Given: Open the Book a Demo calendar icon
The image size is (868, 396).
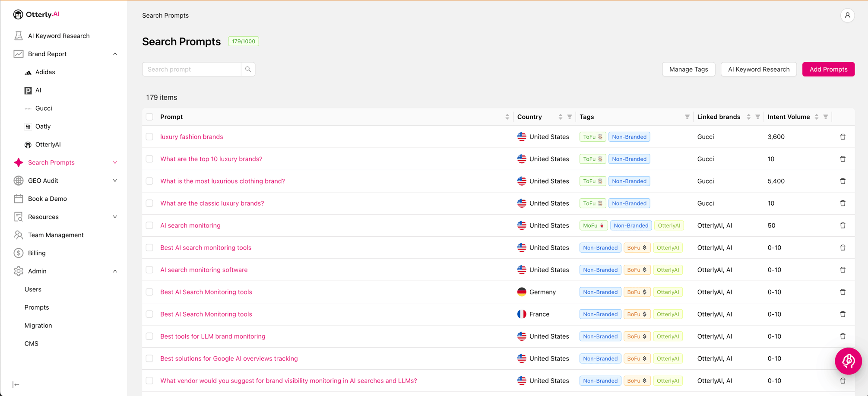Looking at the screenshot, I should [x=18, y=198].
